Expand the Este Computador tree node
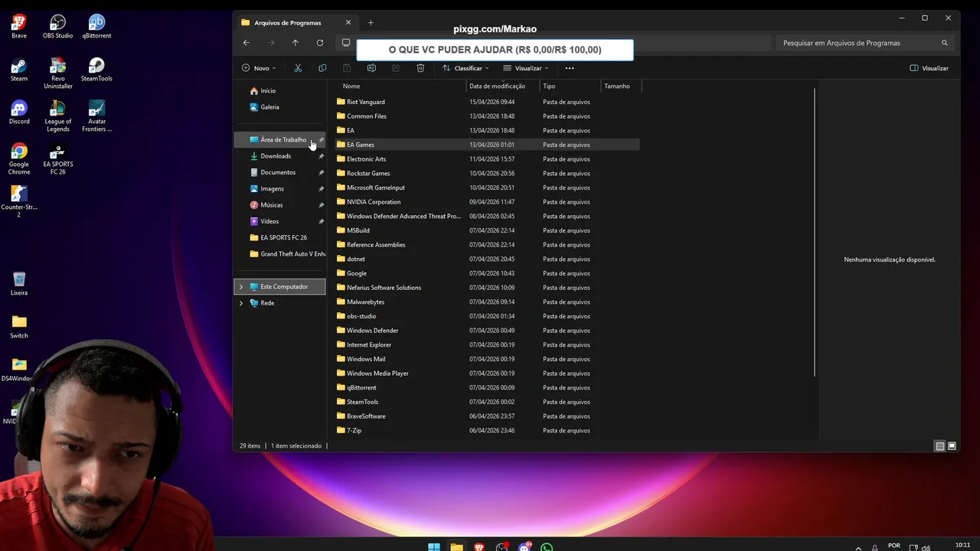The width and height of the screenshot is (980, 551). coord(241,287)
